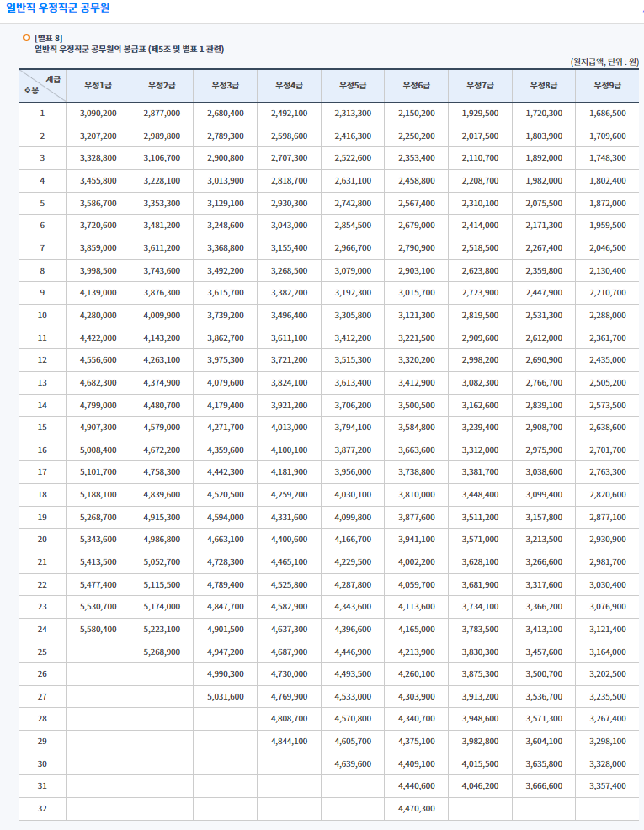Select the 우정2급 column header
This screenshot has width=644, height=830.
pyautogui.click(x=162, y=85)
